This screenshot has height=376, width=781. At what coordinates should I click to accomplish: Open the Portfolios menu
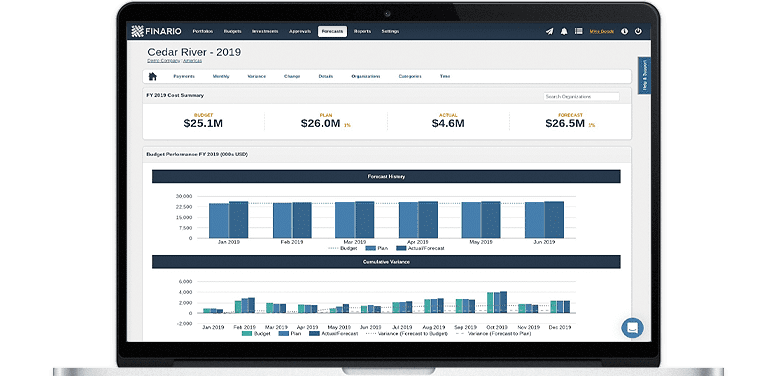tap(203, 31)
